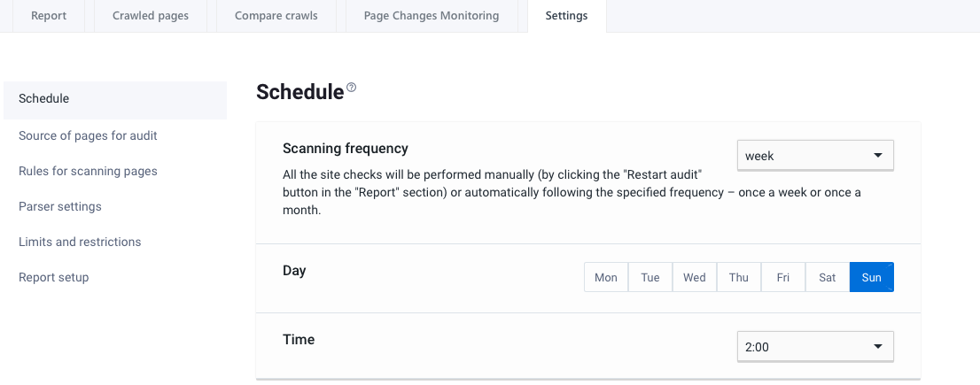Open Parser settings in the sidebar
The height and width of the screenshot is (385, 980).
[60, 206]
